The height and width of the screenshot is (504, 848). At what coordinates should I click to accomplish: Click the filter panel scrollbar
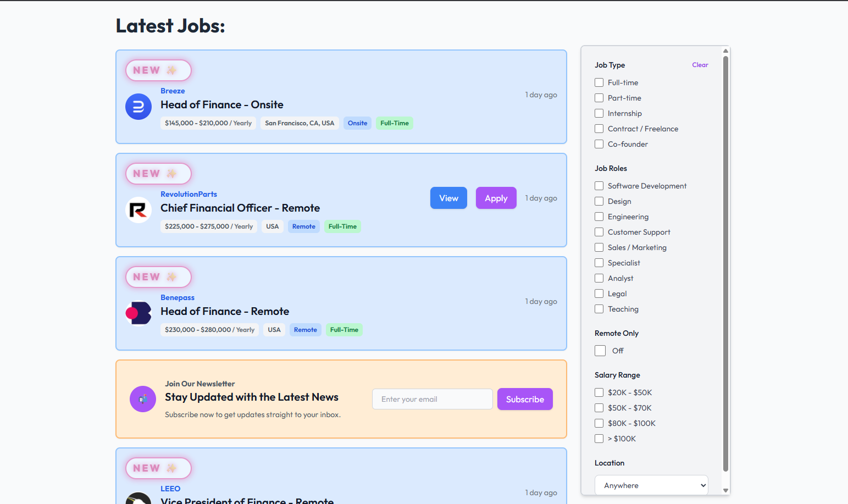[x=726, y=264]
